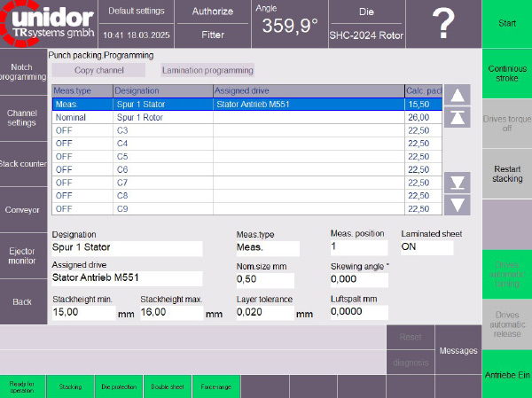Screen dimensions: 532x398
Task: Click the Designation column header
Action: coord(163,91)
